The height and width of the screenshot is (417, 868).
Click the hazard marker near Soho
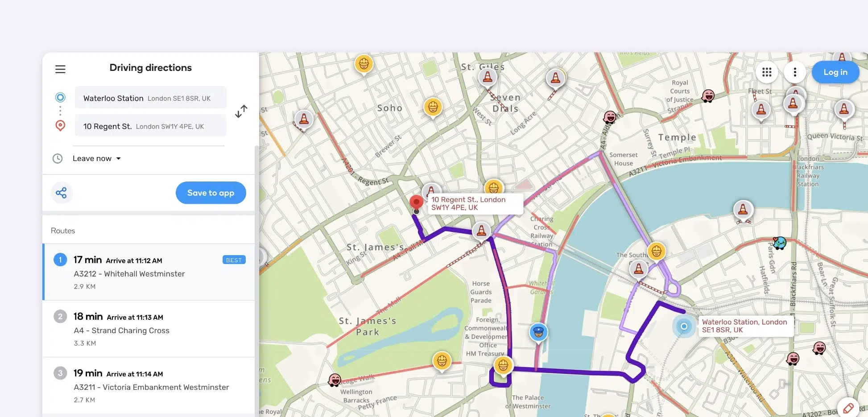pos(433,107)
